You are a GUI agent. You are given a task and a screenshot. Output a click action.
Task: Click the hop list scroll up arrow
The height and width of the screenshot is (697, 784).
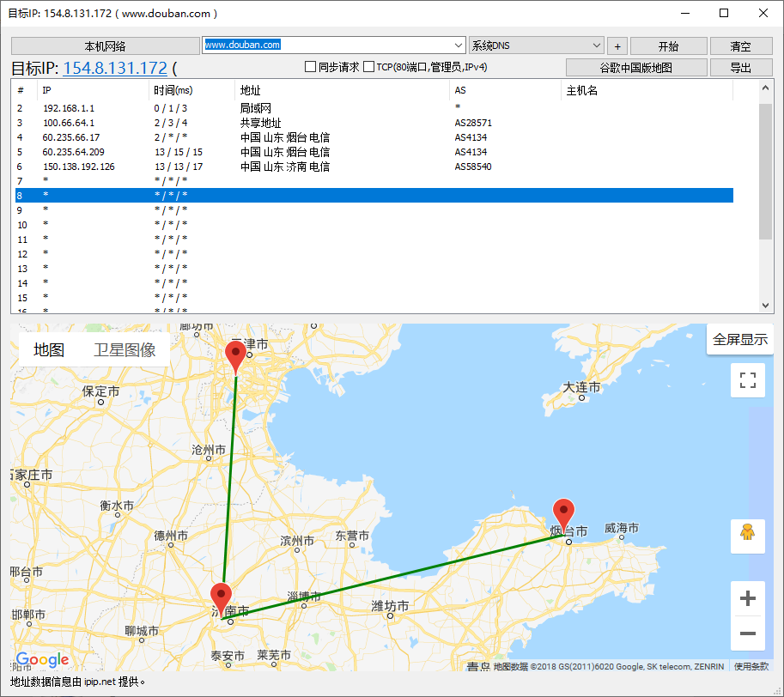pos(765,88)
